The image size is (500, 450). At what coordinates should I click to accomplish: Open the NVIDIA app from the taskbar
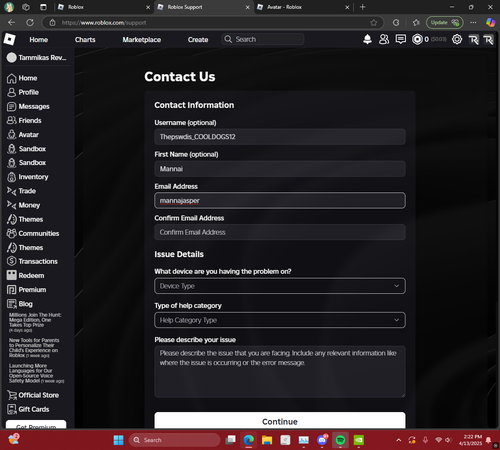(x=359, y=440)
